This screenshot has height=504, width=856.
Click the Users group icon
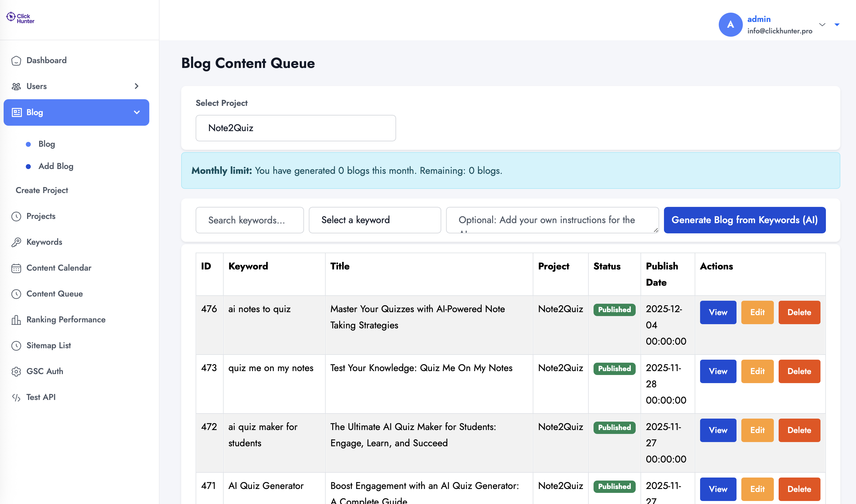point(16,86)
